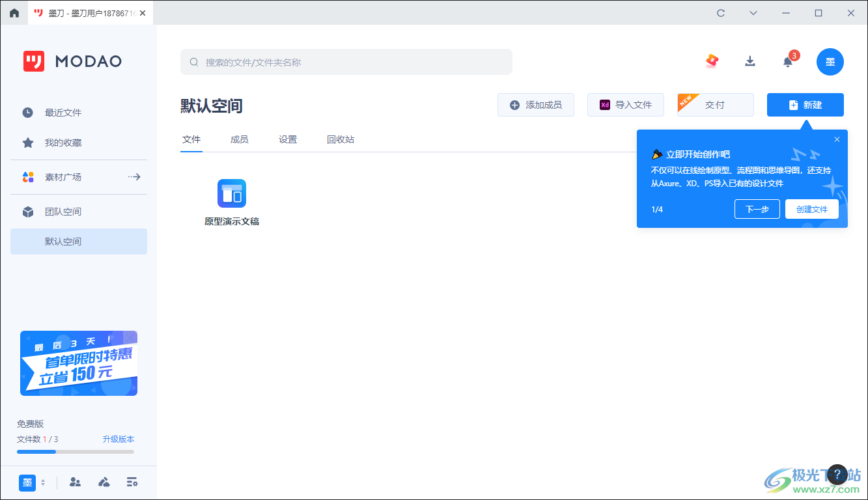Image resolution: width=868 pixels, height=500 pixels.
Task: Click the arrow next to 素材广场
Action: tap(134, 176)
